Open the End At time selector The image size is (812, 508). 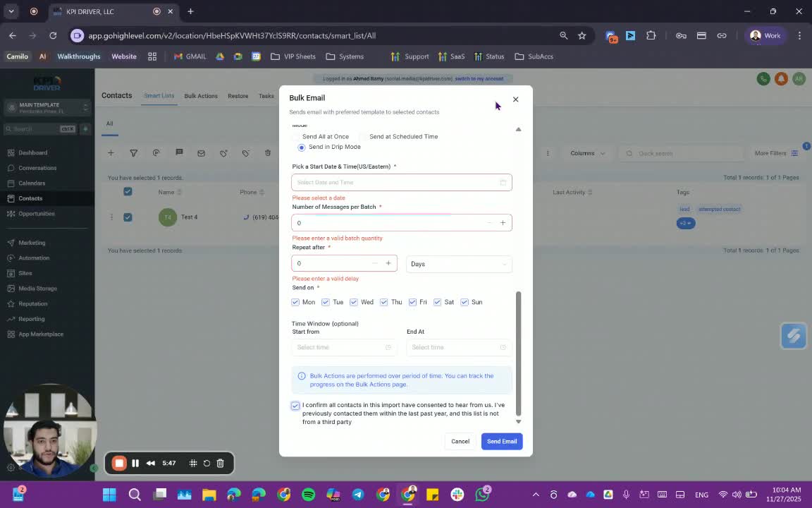(459, 347)
